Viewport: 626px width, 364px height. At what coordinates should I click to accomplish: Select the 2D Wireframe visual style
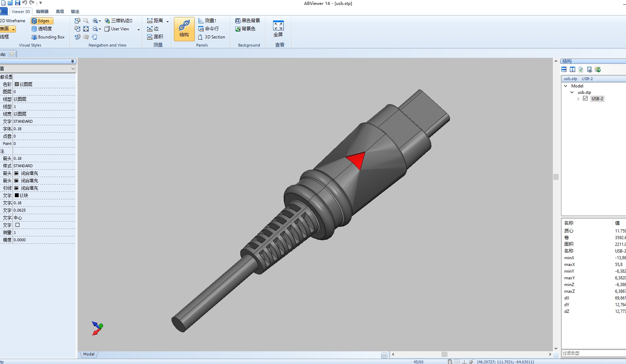[x=13, y=21]
